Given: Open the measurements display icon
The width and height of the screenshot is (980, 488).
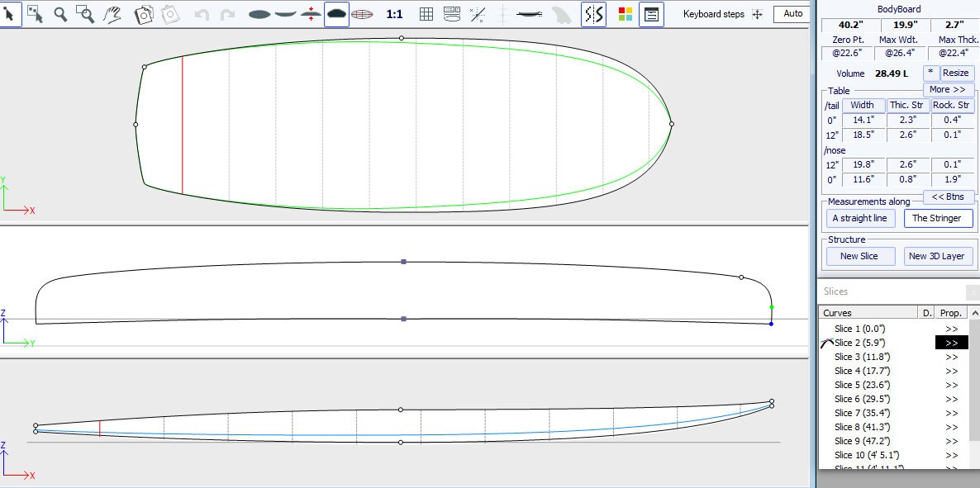Looking at the screenshot, I should 452,14.
